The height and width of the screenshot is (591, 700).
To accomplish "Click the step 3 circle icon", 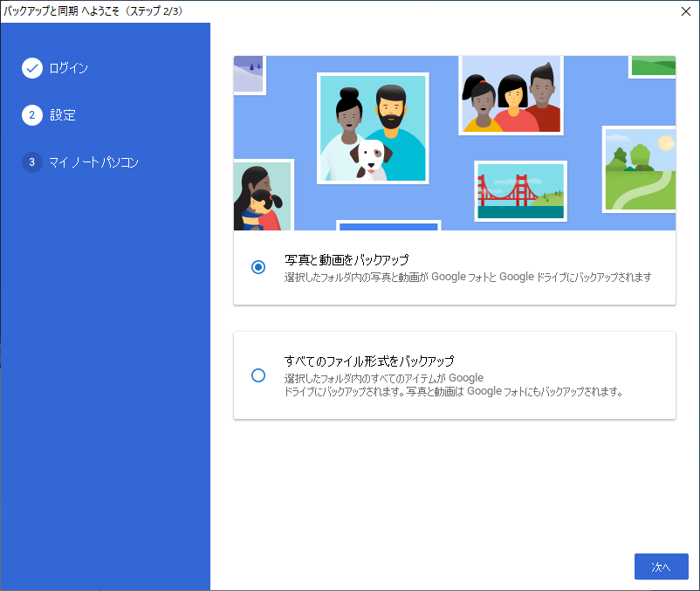I will point(32,162).
